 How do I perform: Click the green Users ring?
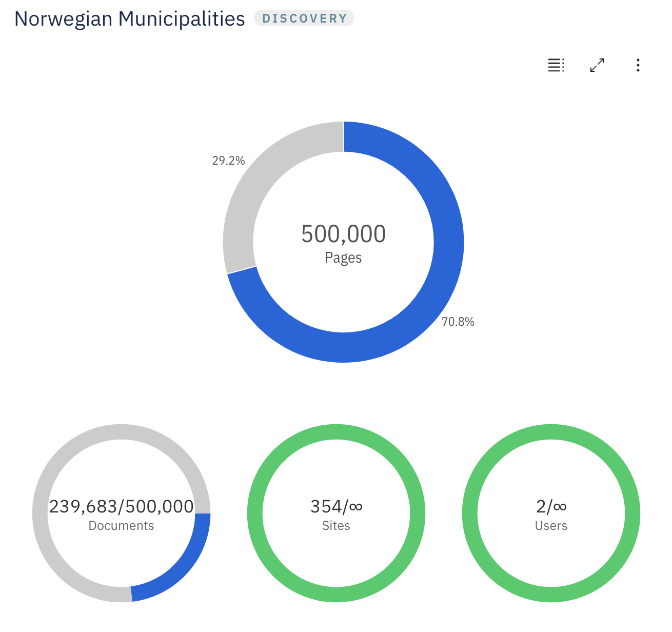[x=551, y=432]
